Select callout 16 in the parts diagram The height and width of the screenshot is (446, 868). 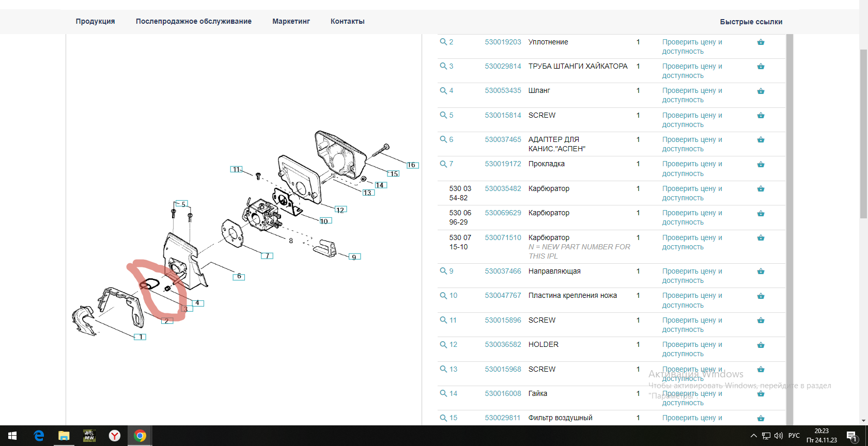point(411,165)
